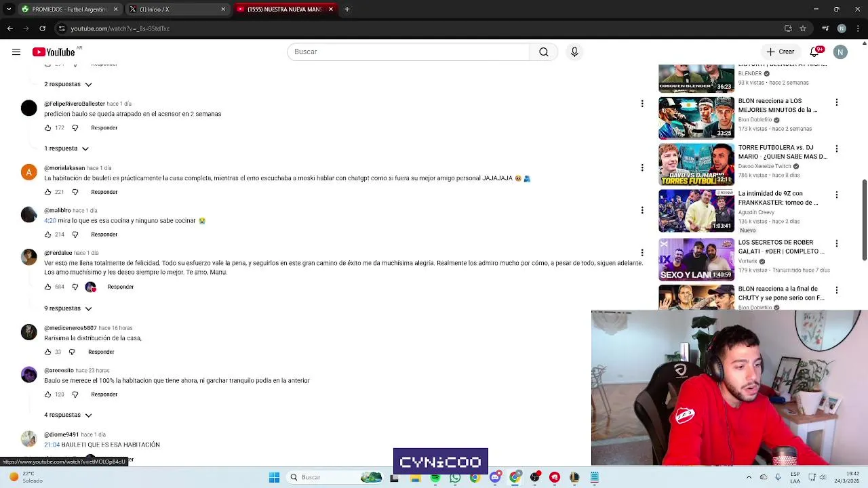The image size is (868, 488).
Task: Dislike the comment by @malibiro
Action: coord(75,235)
